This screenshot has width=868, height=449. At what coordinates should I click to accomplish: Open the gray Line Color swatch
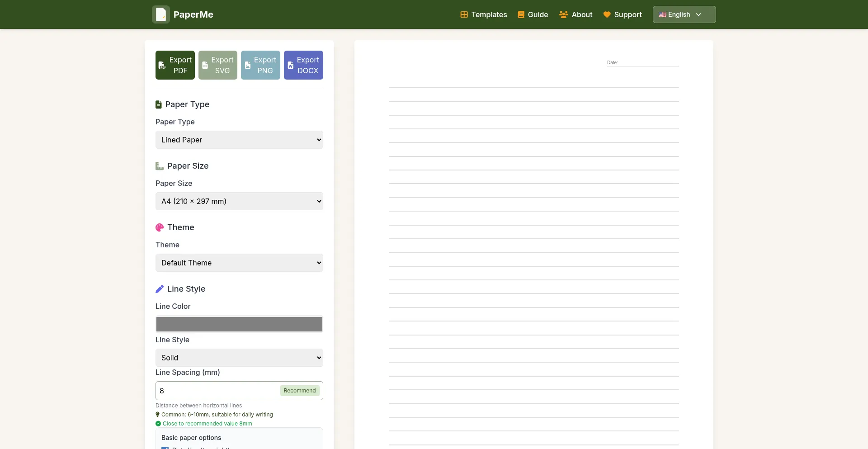pos(239,324)
